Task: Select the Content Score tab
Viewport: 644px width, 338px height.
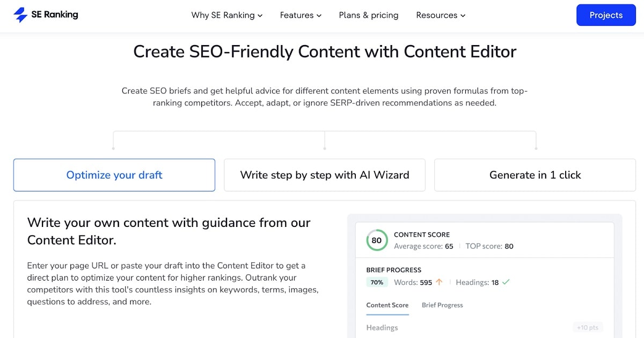Action: tap(387, 305)
